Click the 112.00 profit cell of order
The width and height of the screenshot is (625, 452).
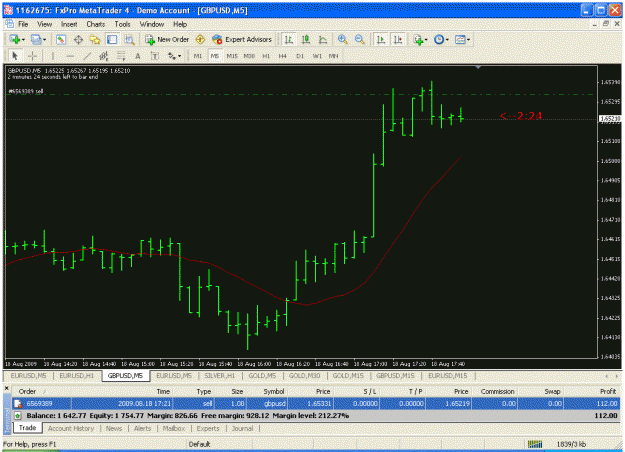coord(592,404)
